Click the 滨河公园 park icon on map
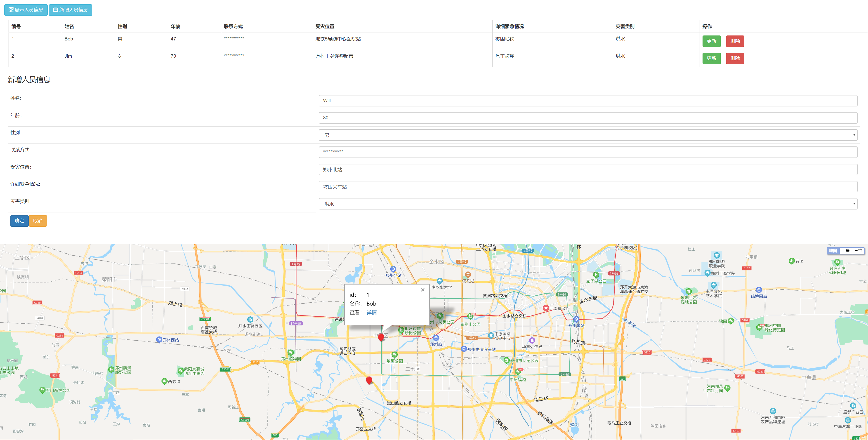The width and height of the screenshot is (868, 440). [395, 355]
